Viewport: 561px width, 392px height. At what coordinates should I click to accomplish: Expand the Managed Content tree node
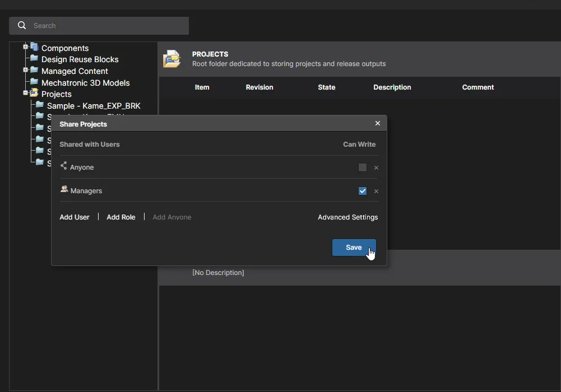(x=25, y=71)
